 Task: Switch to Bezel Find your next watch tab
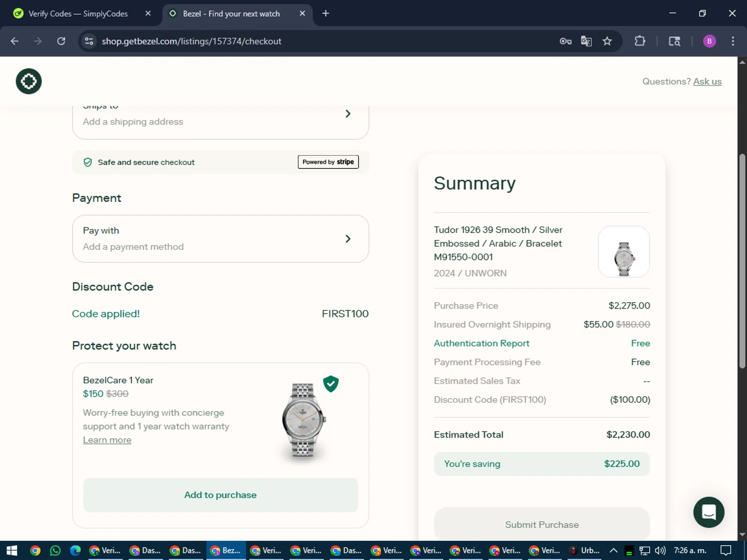(232, 13)
